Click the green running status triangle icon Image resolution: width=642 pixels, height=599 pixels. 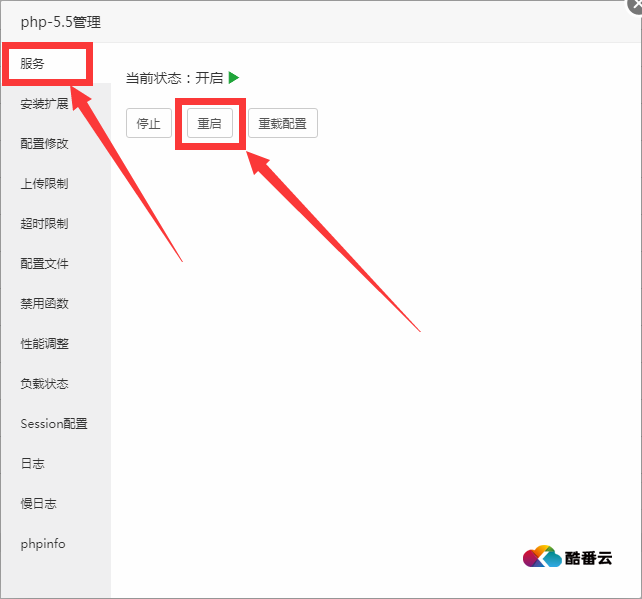[234, 78]
